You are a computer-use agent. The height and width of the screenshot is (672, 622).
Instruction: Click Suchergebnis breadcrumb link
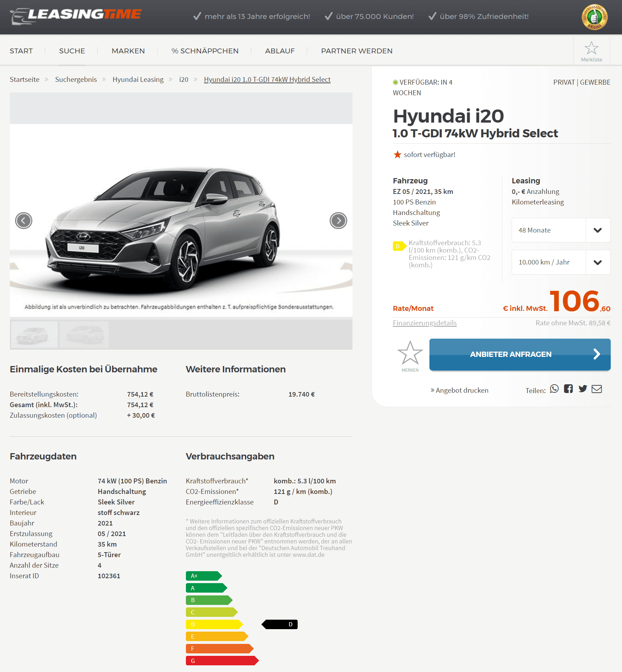click(76, 79)
